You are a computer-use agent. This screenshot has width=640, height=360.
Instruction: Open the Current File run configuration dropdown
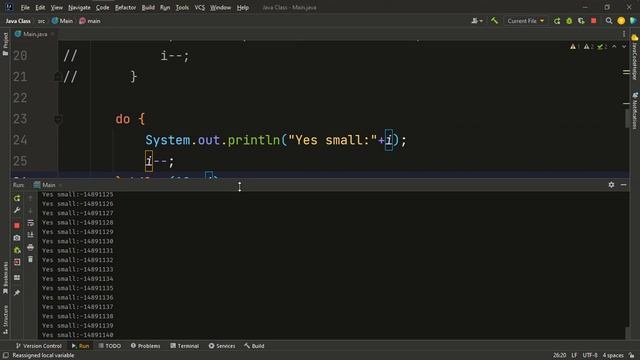[525, 21]
